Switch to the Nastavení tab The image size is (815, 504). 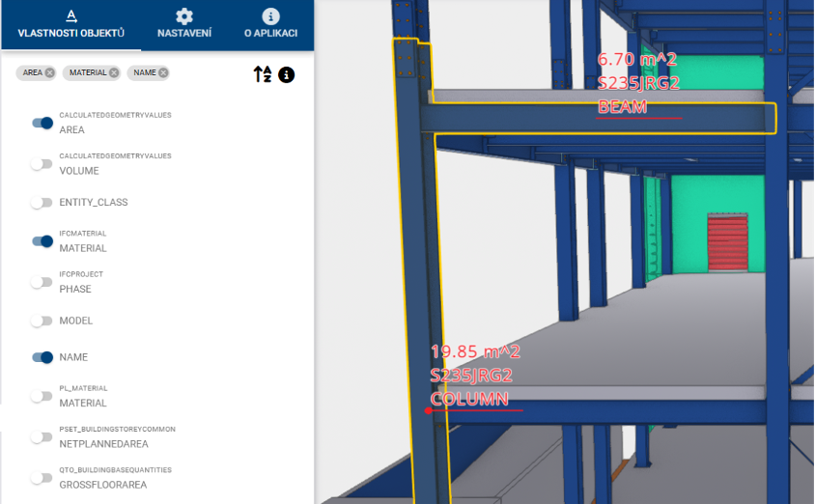(184, 24)
